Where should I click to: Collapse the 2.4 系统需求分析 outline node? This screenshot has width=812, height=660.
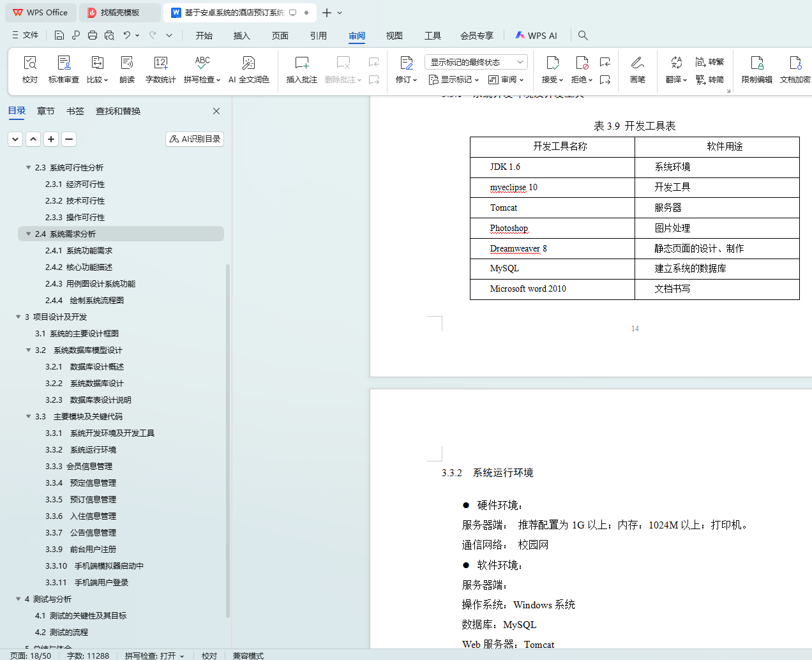(28, 234)
